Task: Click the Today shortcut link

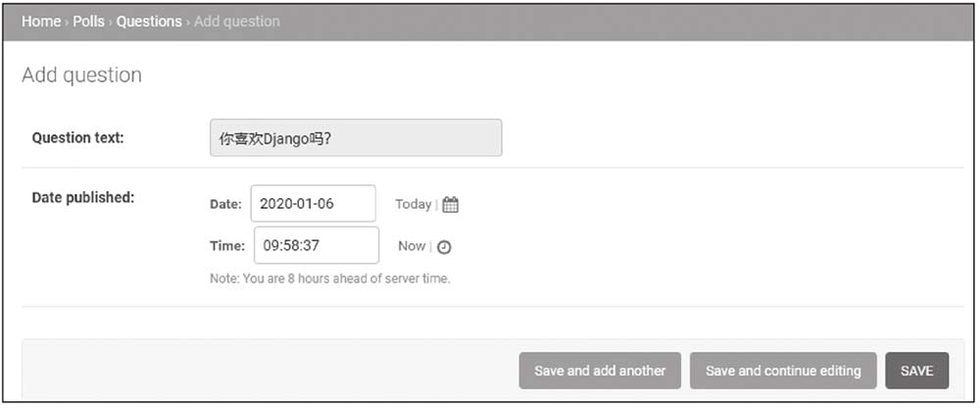Action: click(x=413, y=204)
